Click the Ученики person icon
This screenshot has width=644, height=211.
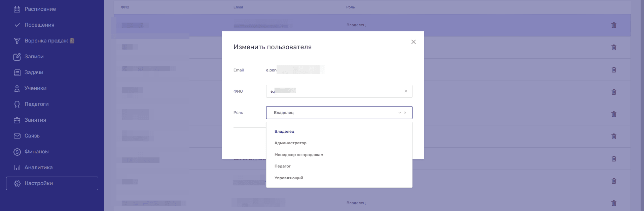click(x=17, y=88)
